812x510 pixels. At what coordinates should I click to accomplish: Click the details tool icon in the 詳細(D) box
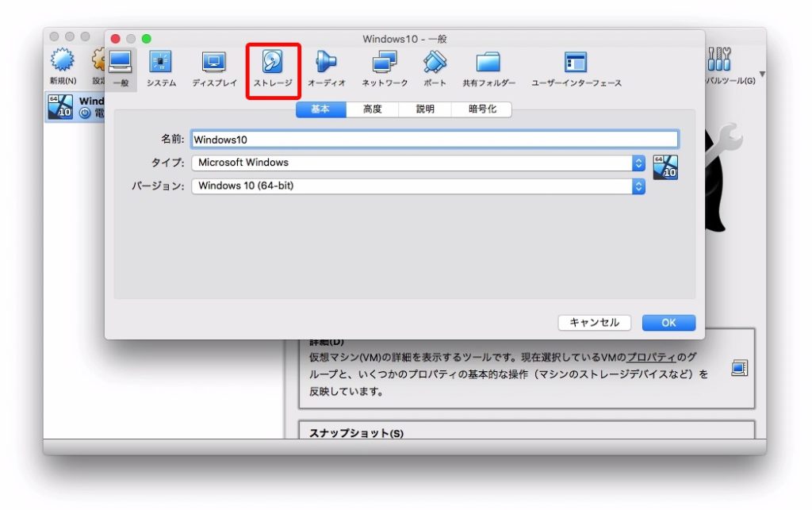pyautogui.click(x=740, y=367)
